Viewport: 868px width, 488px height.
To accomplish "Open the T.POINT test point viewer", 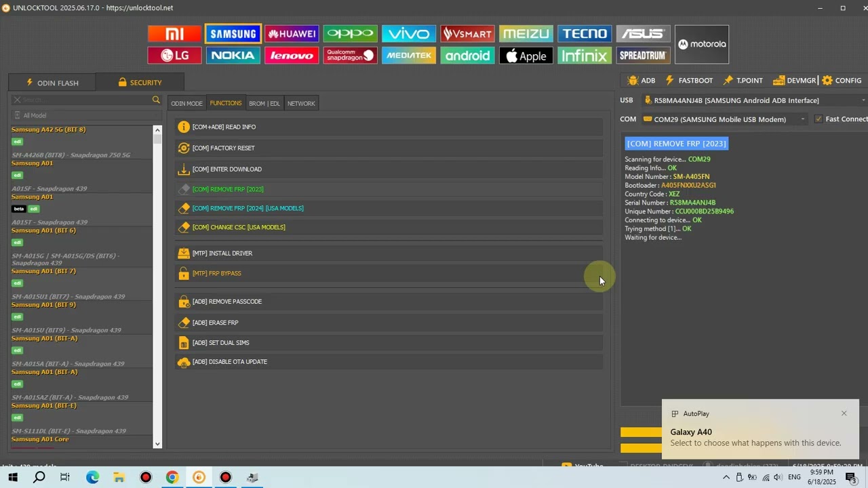I will (743, 81).
